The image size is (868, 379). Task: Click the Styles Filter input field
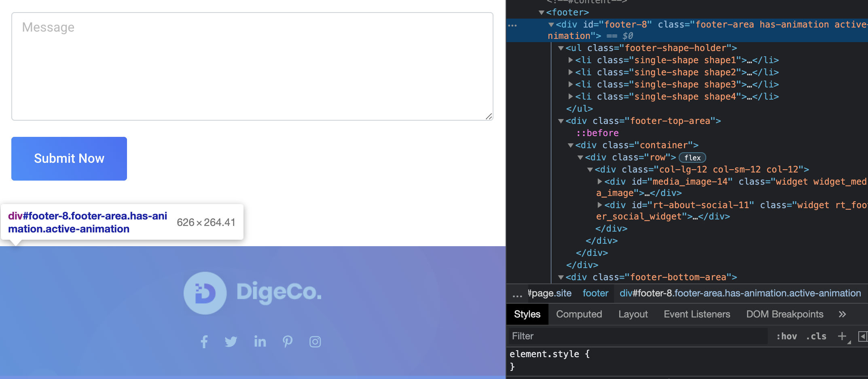(637, 336)
